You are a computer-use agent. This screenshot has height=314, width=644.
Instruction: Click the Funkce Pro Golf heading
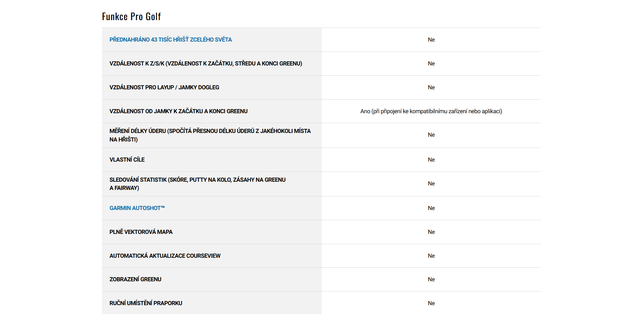(x=131, y=16)
